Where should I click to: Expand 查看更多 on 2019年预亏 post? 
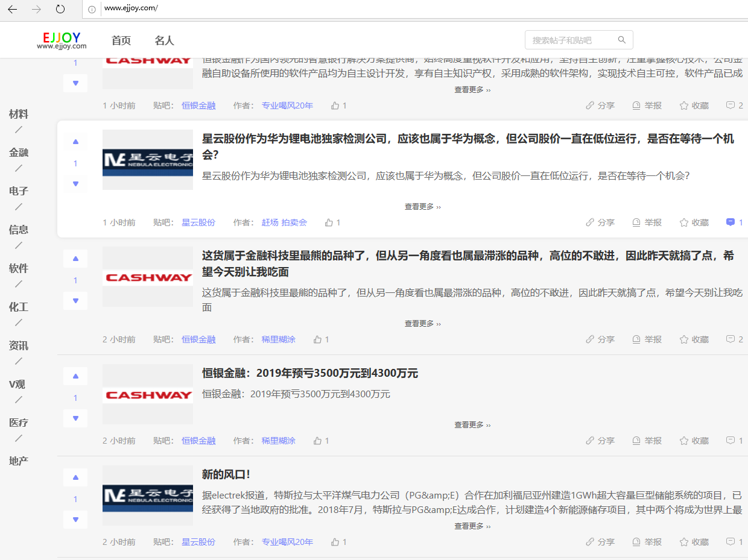tap(472, 425)
